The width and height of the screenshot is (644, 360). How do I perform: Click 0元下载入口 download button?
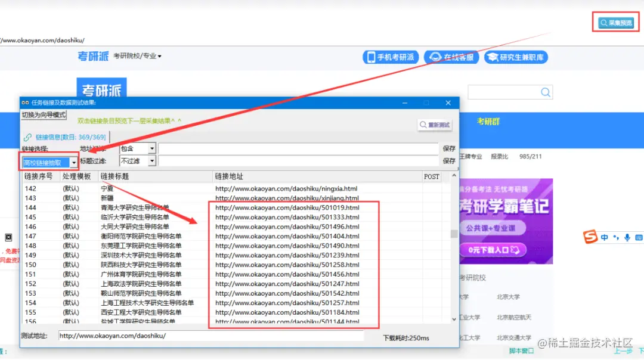click(x=493, y=250)
